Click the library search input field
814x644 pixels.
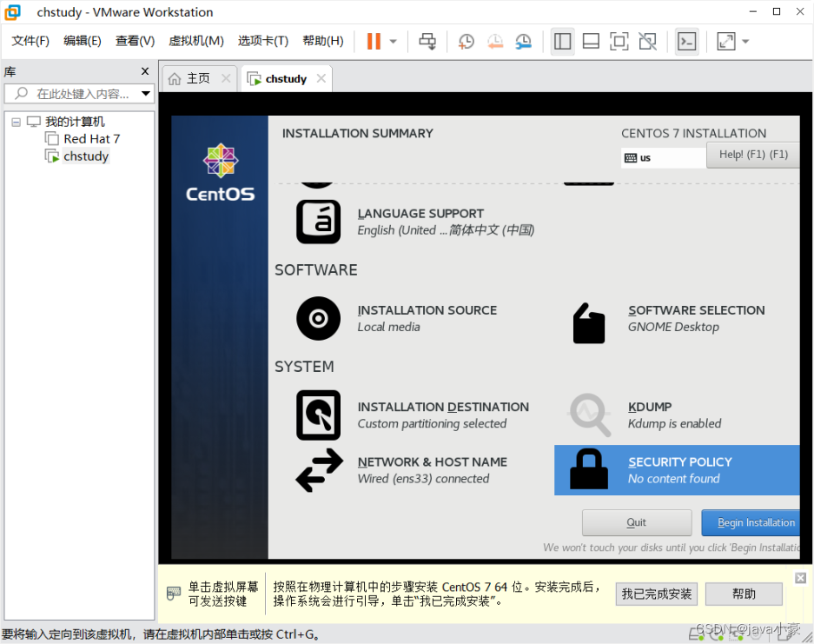[78, 94]
